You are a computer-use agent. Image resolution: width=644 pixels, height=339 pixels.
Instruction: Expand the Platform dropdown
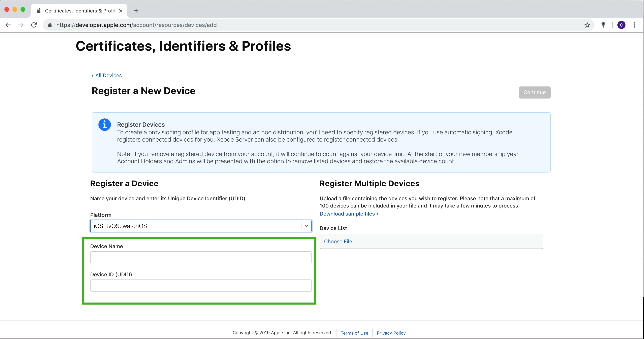coord(306,226)
